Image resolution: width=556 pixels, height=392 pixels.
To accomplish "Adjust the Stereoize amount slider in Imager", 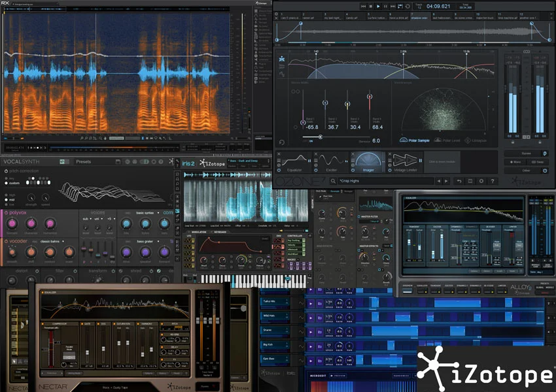I will (321, 137).
